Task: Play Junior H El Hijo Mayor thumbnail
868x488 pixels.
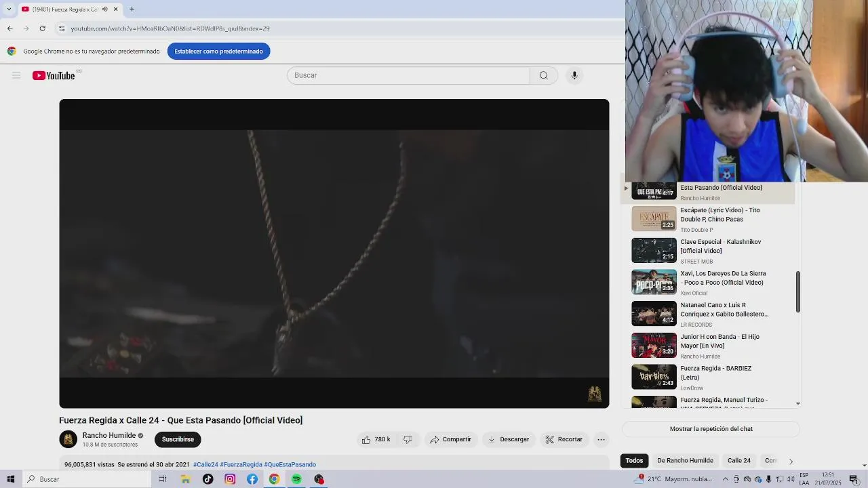Action: (x=654, y=346)
